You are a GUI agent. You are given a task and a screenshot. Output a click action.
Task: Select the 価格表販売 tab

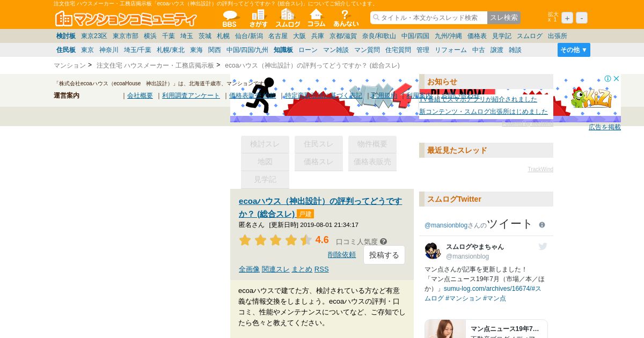(x=372, y=161)
